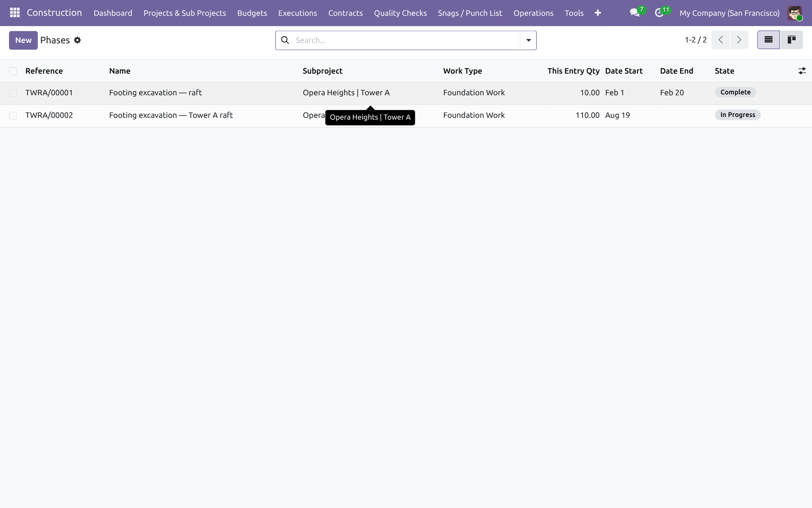Go to the next page arrow
Viewport: 812px width, 508px height.
coord(739,40)
